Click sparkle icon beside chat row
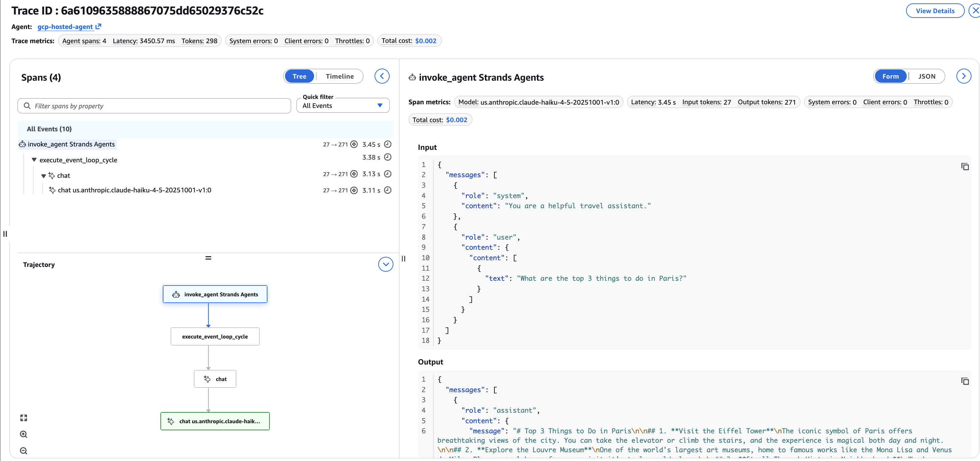This screenshot has height=461, width=980. point(52,175)
